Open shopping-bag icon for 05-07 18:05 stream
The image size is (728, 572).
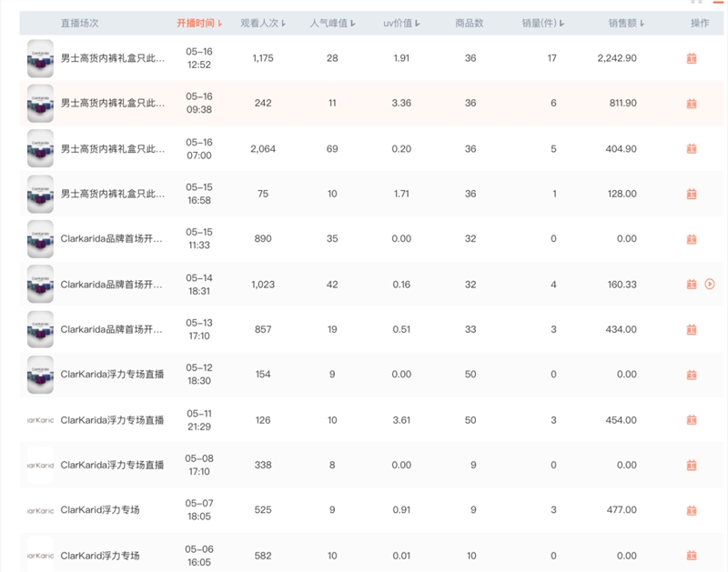(x=692, y=510)
